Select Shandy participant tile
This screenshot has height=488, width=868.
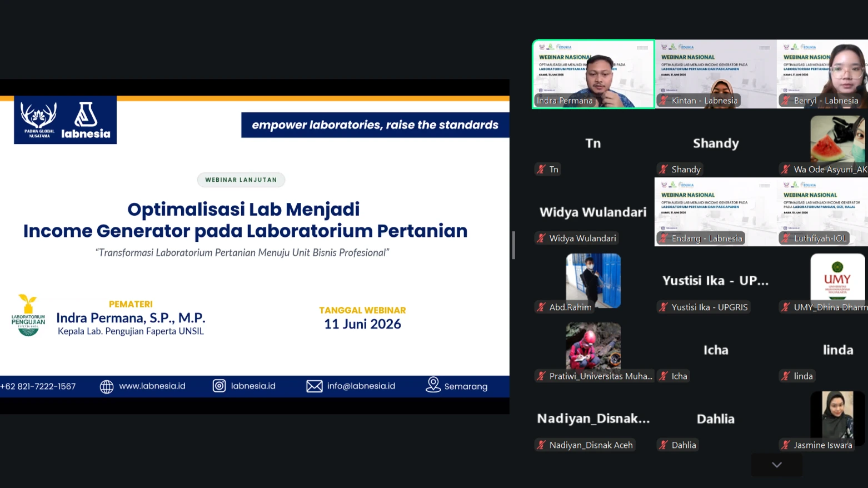point(716,143)
